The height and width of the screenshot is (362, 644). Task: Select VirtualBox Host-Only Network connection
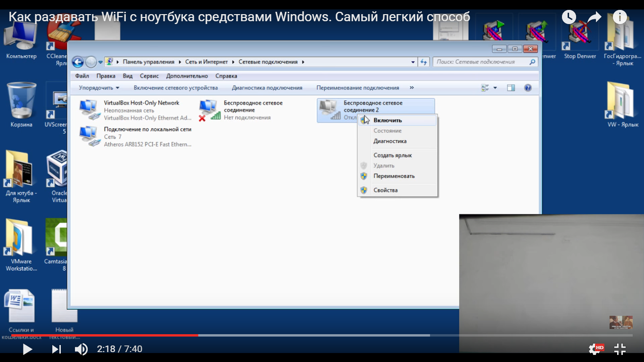tap(136, 110)
